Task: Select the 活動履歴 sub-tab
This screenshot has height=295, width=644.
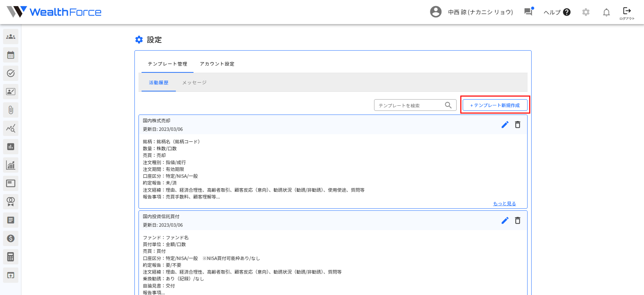Action: point(159,83)
